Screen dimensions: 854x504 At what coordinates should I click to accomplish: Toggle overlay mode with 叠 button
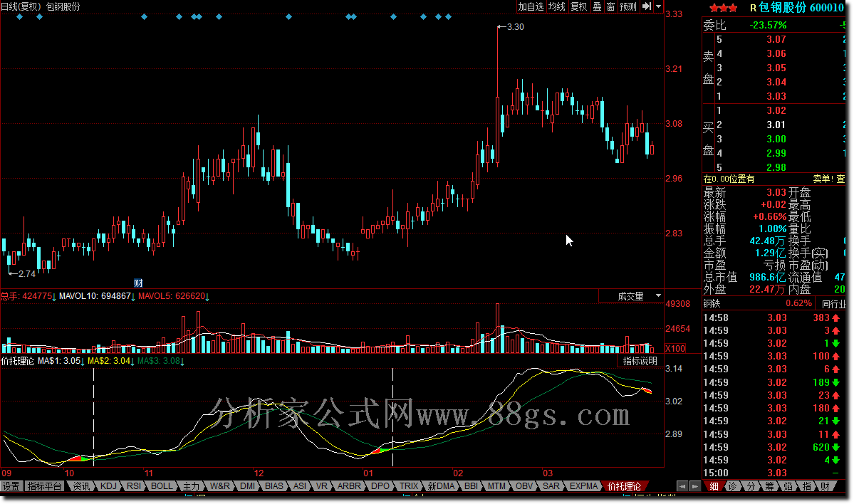coord(597,6)
